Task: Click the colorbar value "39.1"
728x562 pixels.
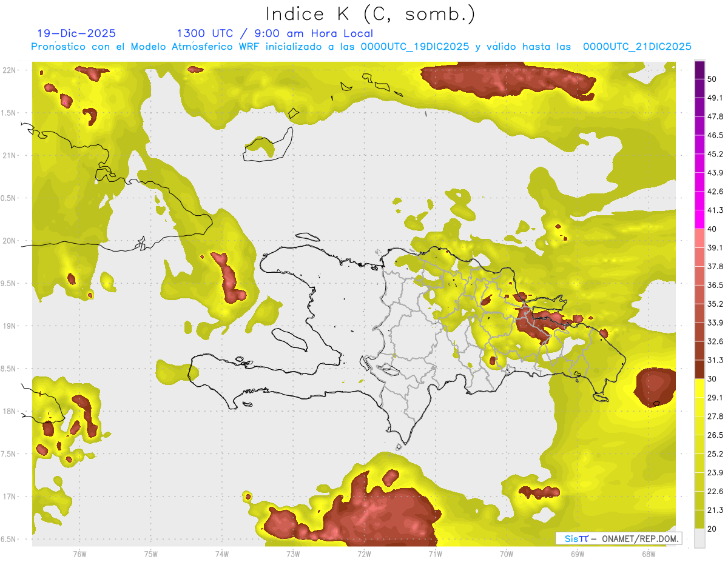Action: click(x=715, y=248)
